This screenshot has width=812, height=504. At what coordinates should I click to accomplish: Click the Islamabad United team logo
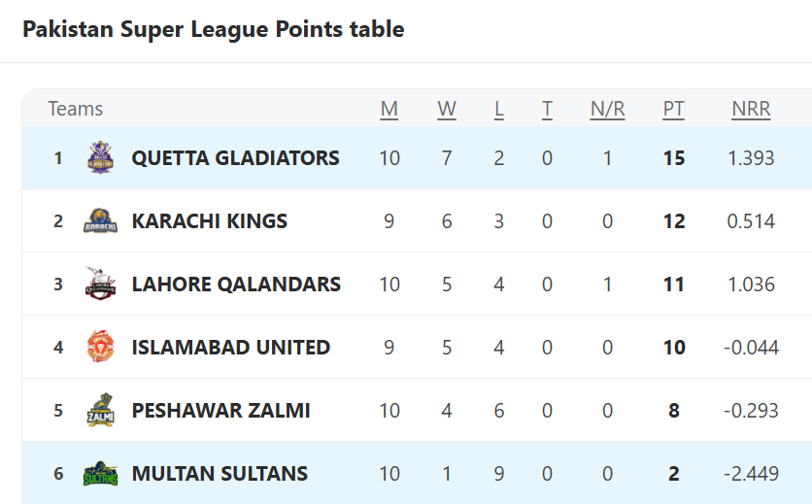[100, 347]
